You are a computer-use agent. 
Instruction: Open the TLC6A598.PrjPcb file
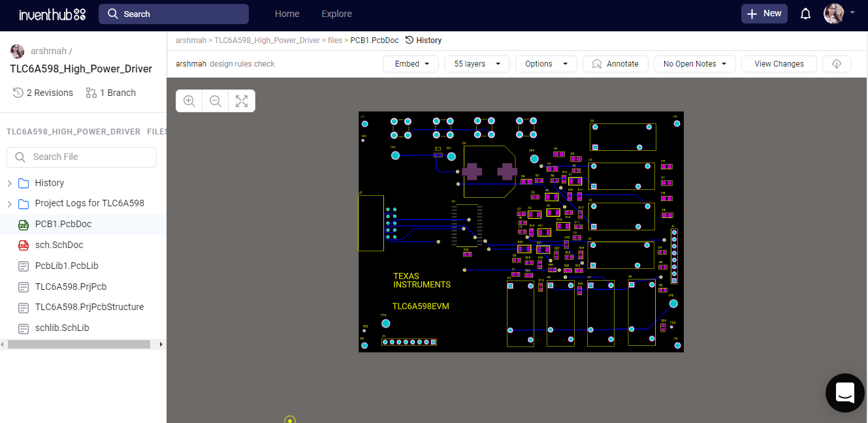[71, 287]
